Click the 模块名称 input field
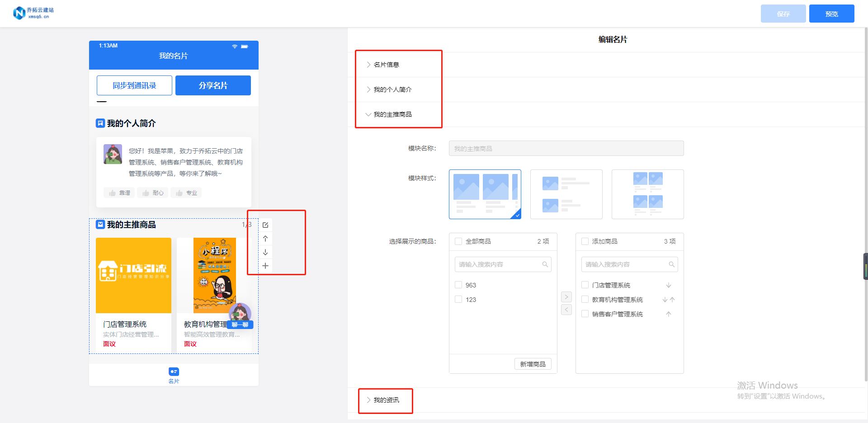This screenshot has width=868, height=423. tap(566, 148)
